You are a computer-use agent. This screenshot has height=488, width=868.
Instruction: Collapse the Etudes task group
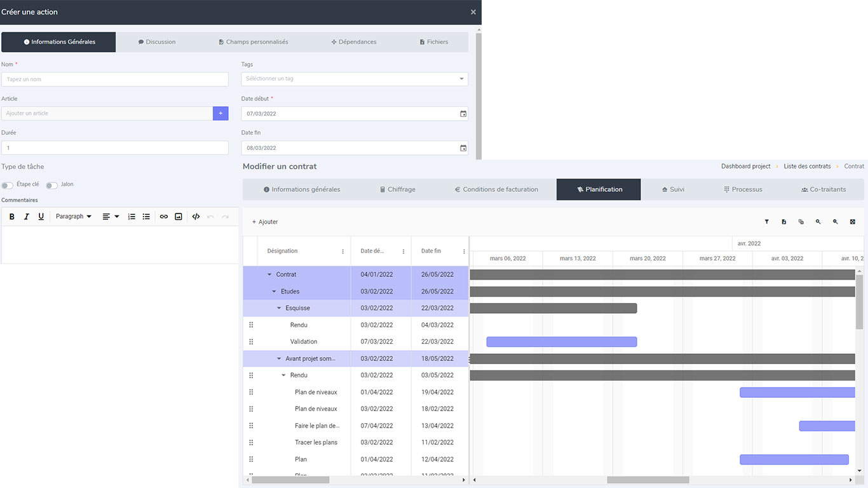tap(275, 292)
